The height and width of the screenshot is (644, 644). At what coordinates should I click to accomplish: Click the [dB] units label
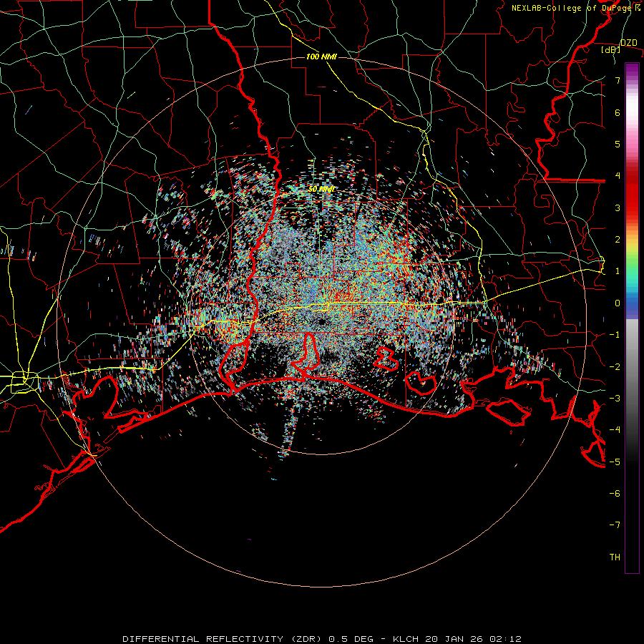[611, 49]
